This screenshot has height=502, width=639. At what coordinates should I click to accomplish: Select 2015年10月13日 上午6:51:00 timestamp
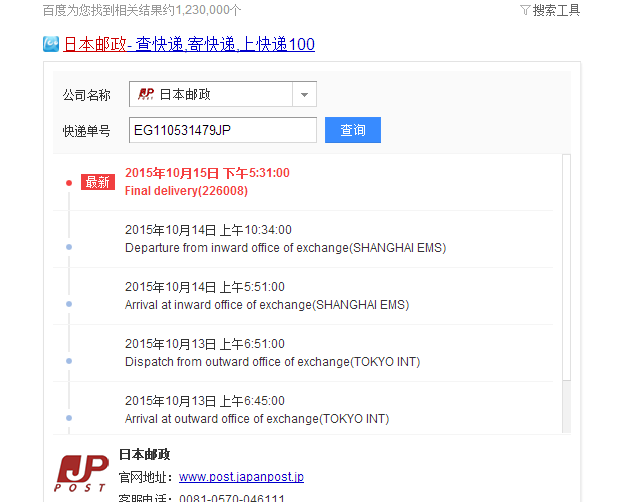(205, 344)
